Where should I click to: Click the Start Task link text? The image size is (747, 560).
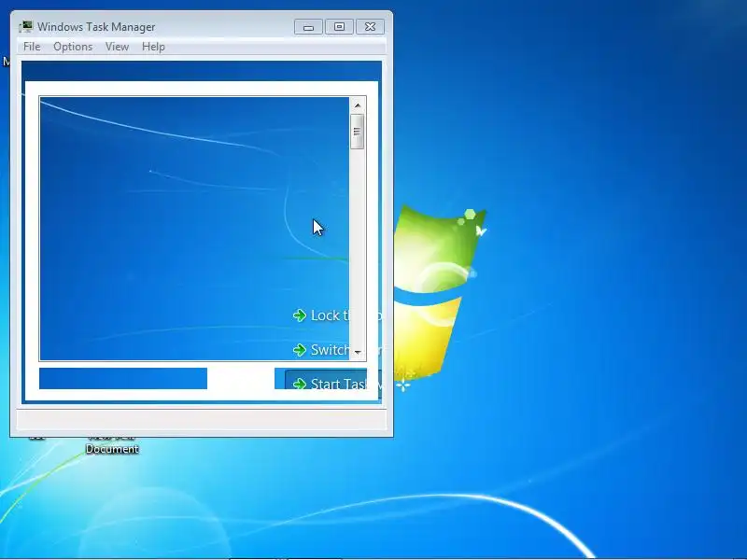click(x=338, y=384)
